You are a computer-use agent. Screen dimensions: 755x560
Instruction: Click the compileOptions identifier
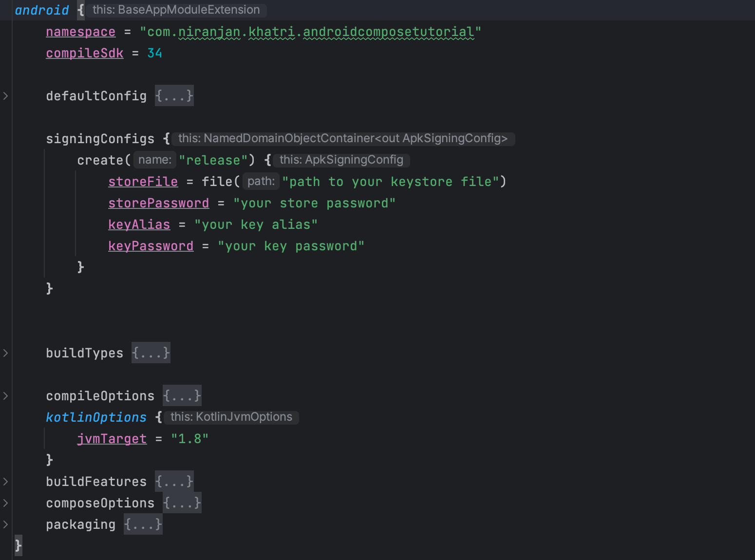pos(100,396)
